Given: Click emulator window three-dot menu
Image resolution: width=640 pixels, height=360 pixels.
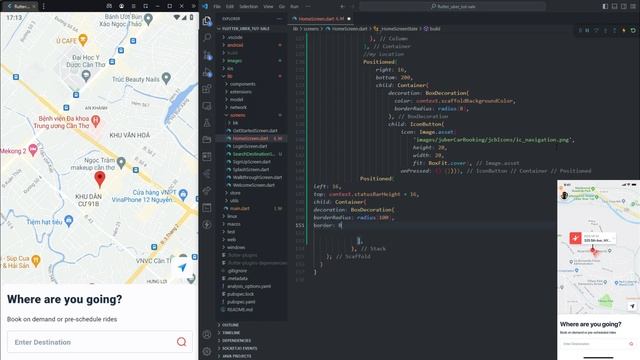Looking at the screenshot, I should point(44,6).
